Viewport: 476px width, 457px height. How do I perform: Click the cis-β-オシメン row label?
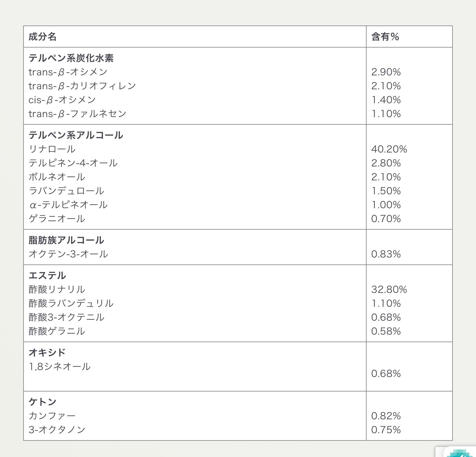[x=62, y=100]
